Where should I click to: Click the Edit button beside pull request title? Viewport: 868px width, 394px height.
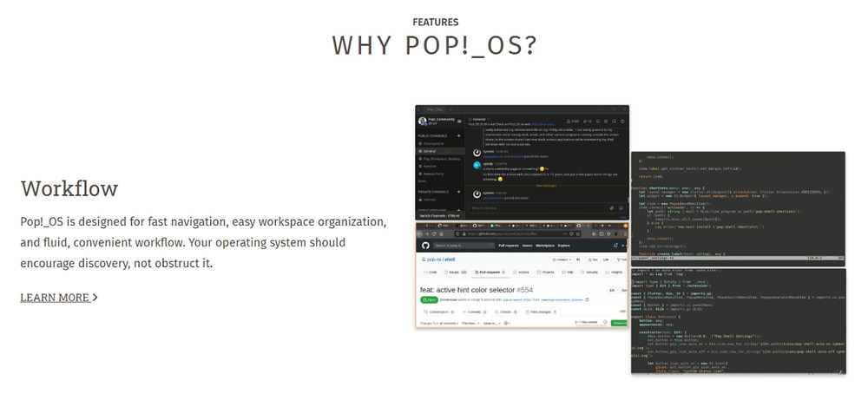[x=613, y=290]
